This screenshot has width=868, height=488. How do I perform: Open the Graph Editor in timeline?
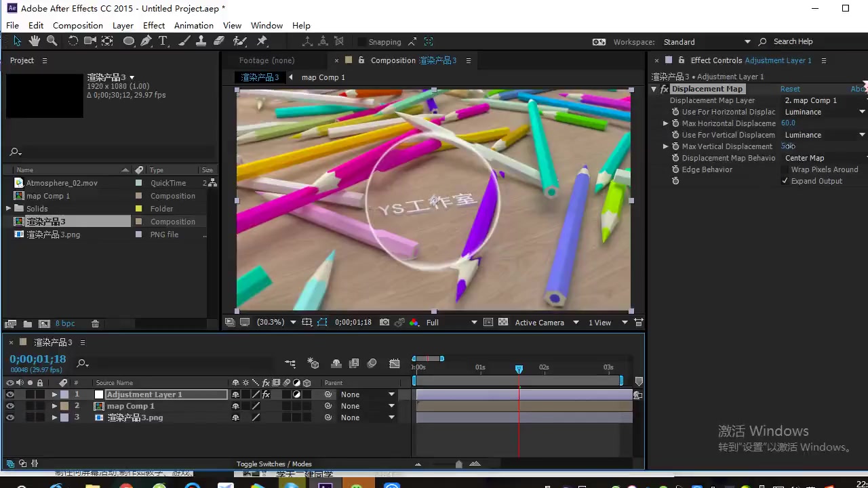click(395, 364)
